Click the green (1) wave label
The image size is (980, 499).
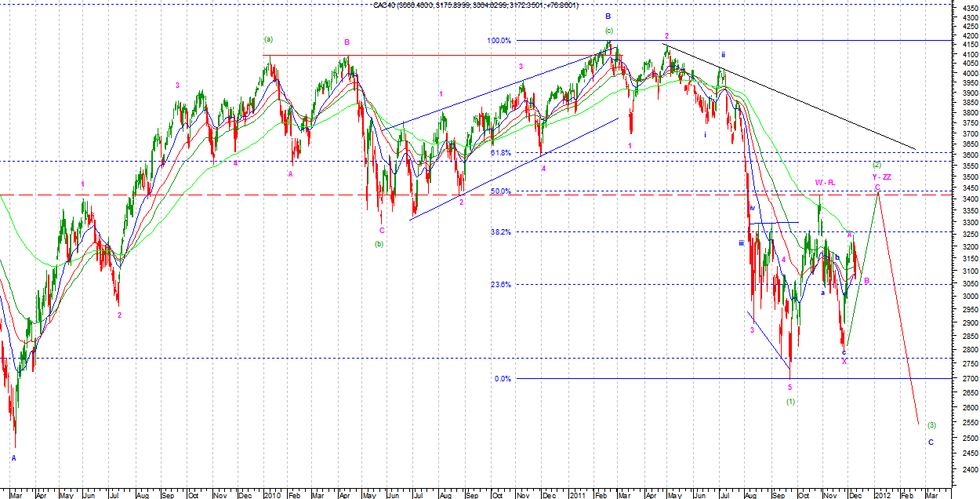click(x=791, y=402)
